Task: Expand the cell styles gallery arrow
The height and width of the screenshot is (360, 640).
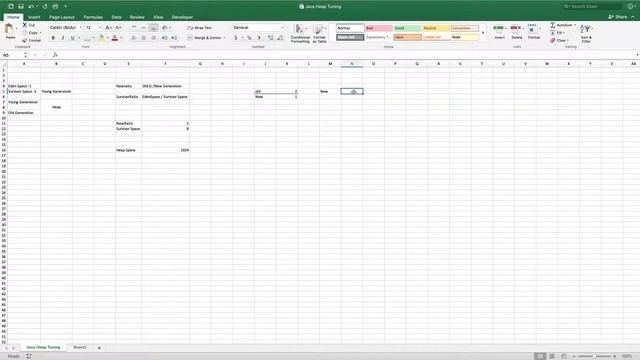Action: click(x=483, y=33)
